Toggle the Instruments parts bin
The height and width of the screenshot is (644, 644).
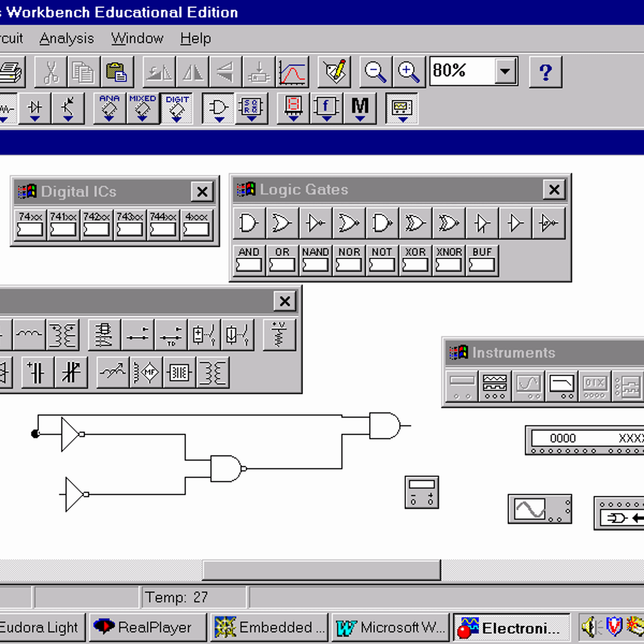[x=402, y=108]
